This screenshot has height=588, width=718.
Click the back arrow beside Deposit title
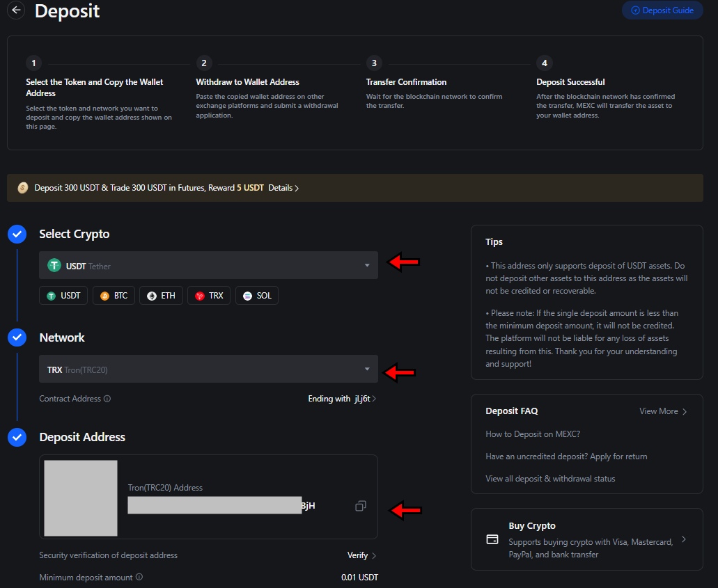(x=15, y=10)
